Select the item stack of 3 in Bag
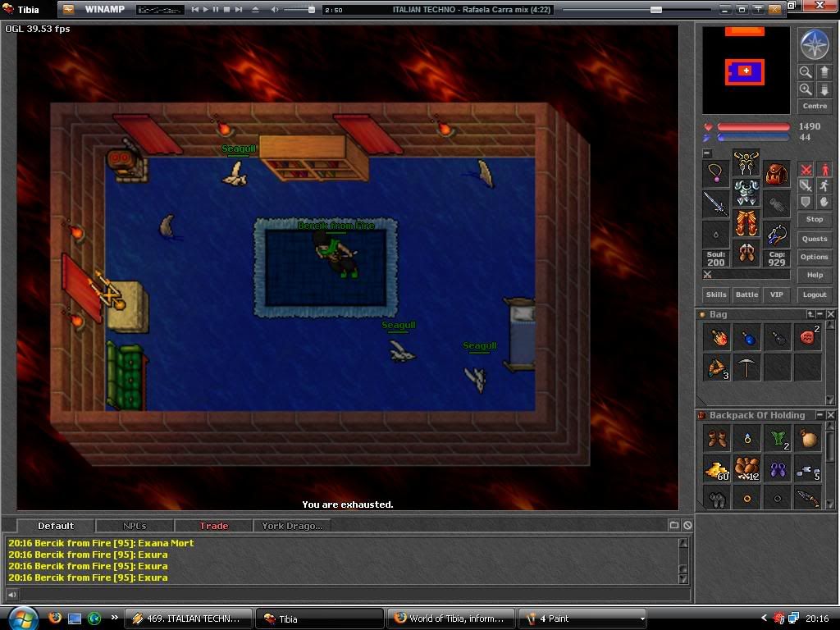 point(717,367)
